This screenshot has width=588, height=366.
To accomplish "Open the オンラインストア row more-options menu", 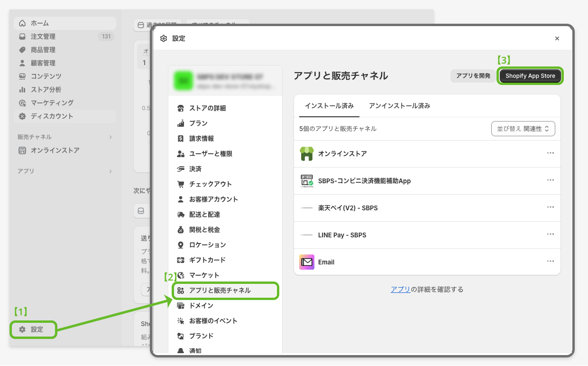I will click(x=551, y=153).
